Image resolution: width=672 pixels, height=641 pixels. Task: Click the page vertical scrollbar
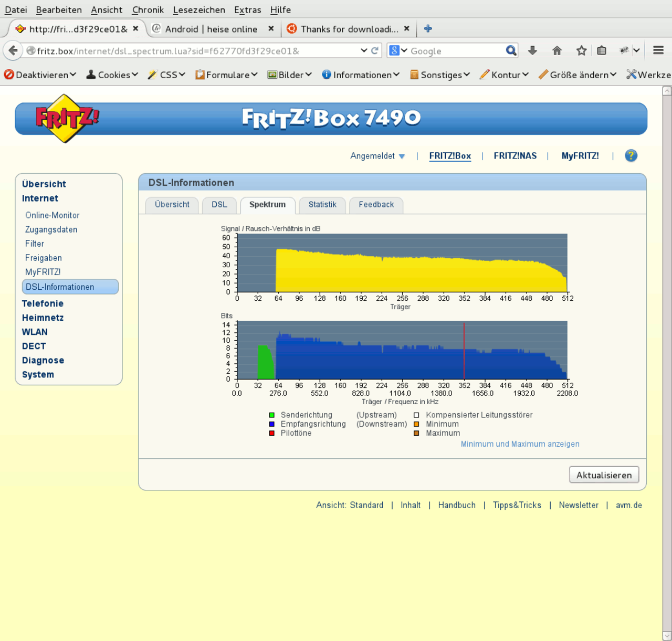667,363
